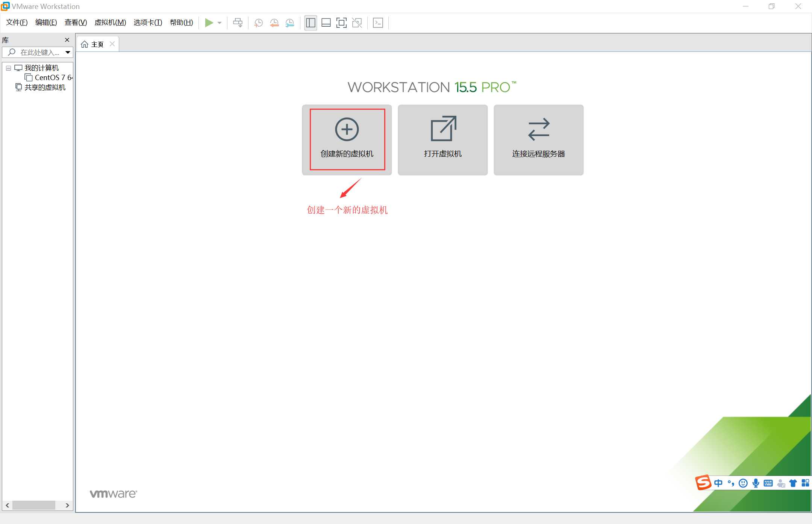Click the fullscreen view icon
The width and height of the screenshot is (812, 524).
tap(342, 23)
